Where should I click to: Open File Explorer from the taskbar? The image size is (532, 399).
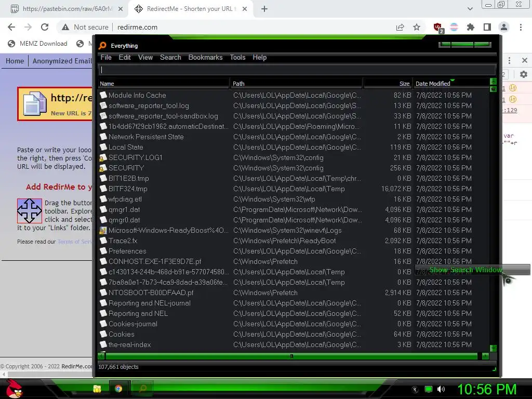(97, 389)
